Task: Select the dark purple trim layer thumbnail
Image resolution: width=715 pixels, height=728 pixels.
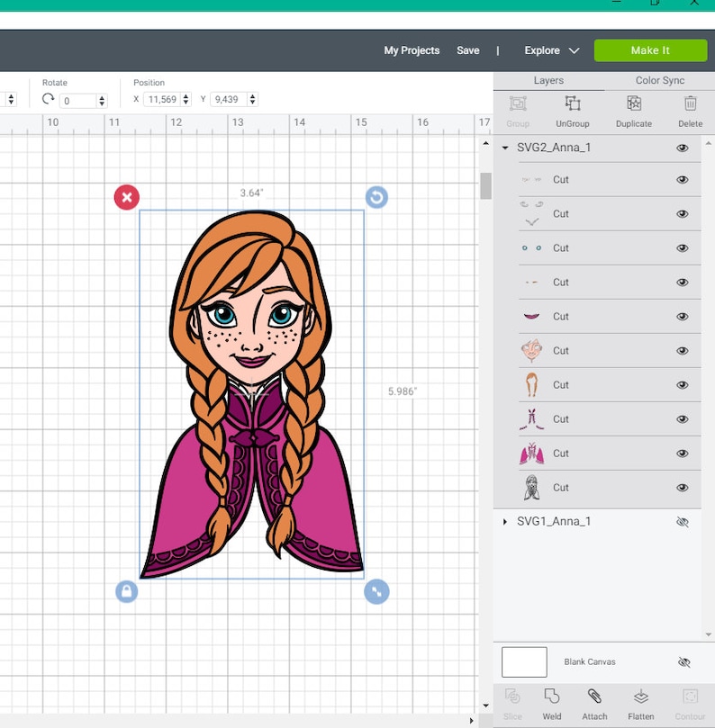Action: 531,418
